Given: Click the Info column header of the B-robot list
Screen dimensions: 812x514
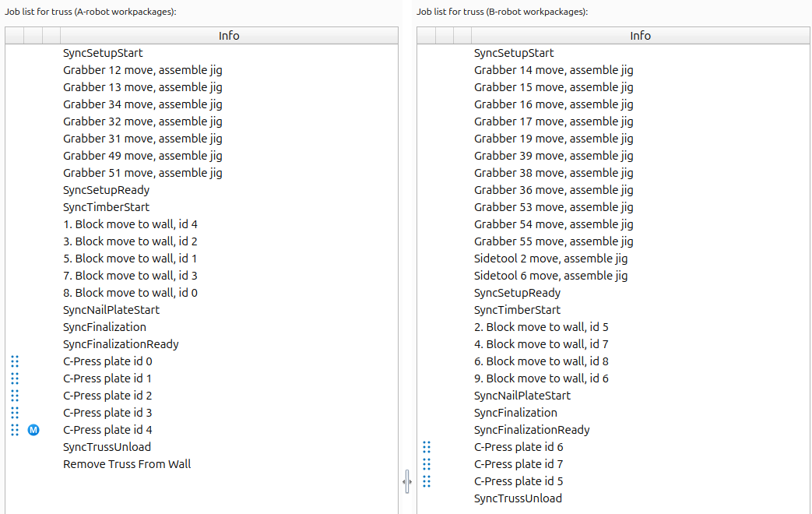Looking at the screenshot, I should (x=640, y=35).
